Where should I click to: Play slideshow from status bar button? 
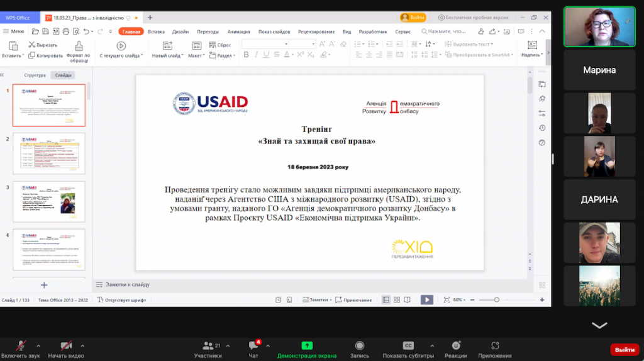[427, 300]
